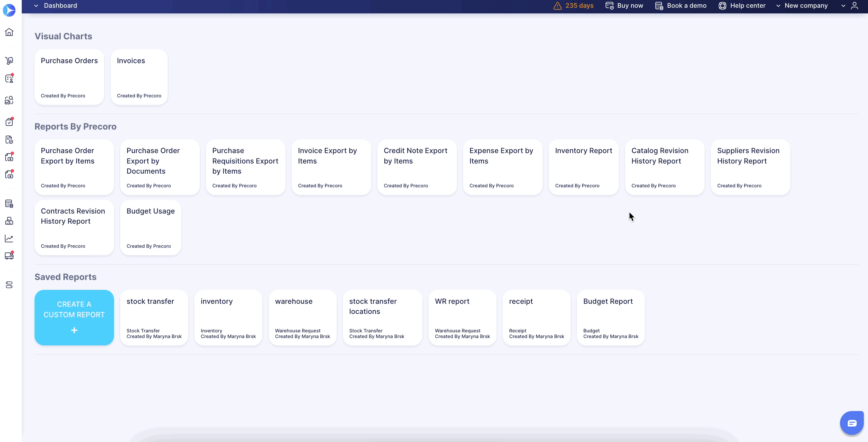The image size is (868, 442).
Task: Open the upper wallet-payment sidebar icon
Action: point(9,157)
